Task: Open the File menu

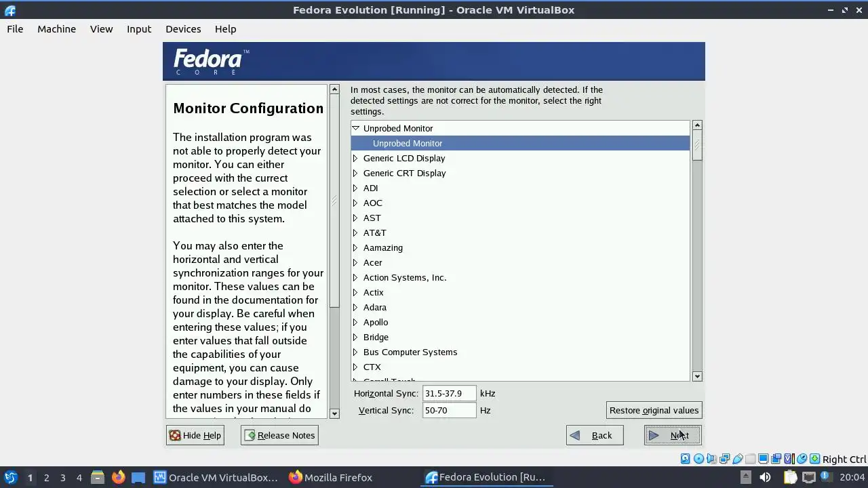Action: [x=15, y=29]
